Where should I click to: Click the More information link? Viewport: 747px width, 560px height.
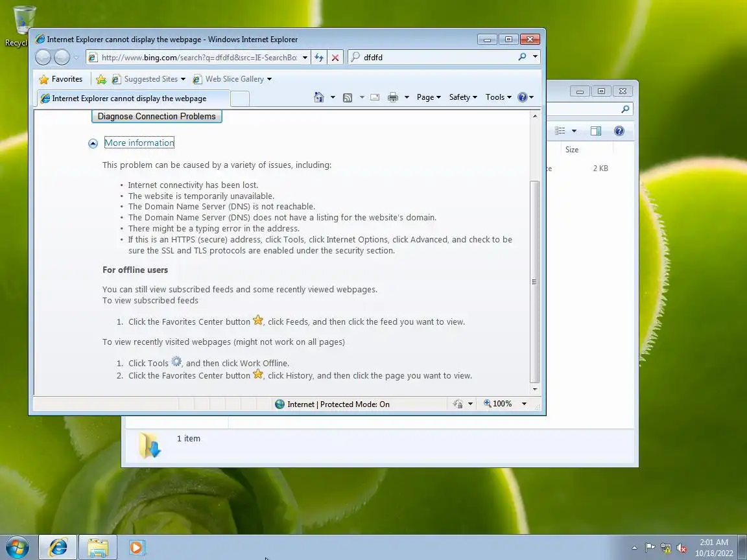139,143
